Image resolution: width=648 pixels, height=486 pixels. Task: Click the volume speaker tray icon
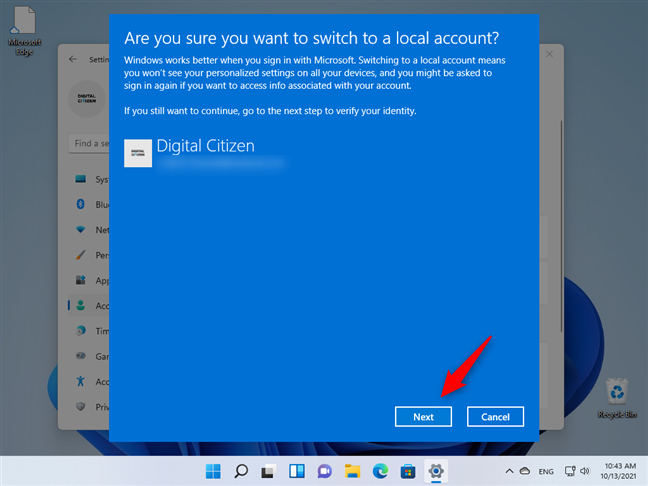pyautogui.click(x=585, y=471)
